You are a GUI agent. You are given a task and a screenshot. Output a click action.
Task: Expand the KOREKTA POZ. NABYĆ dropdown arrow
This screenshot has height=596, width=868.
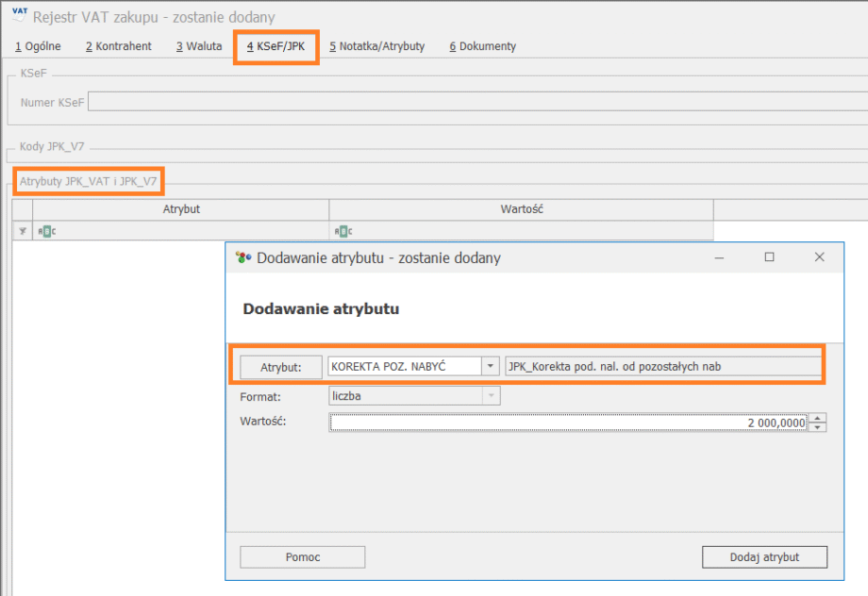click(490, 367)
